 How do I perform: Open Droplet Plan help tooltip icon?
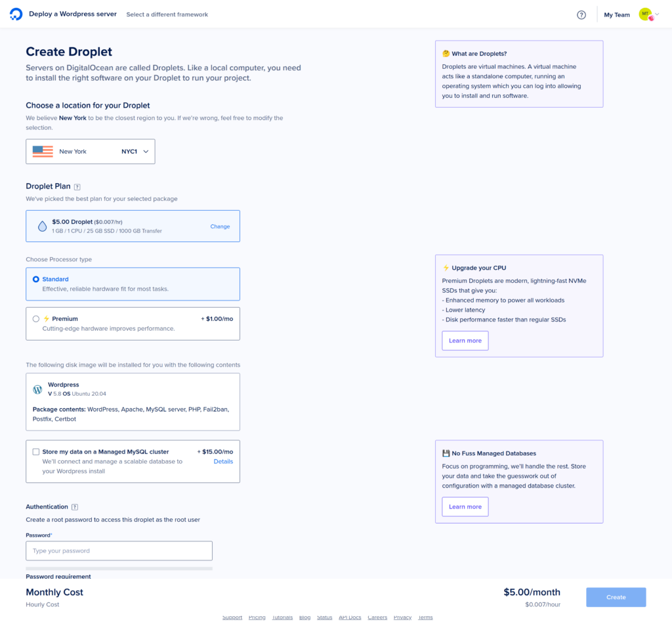(x=77, y=187)
